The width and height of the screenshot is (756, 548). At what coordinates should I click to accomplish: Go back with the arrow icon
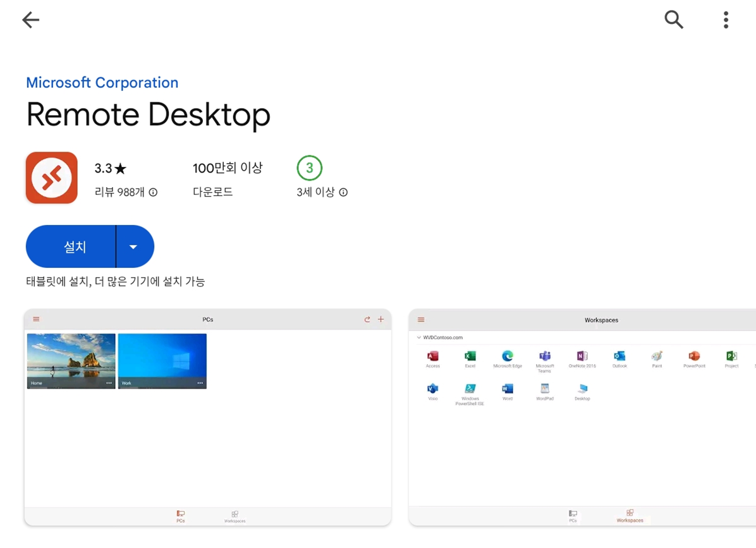point(31,20)
